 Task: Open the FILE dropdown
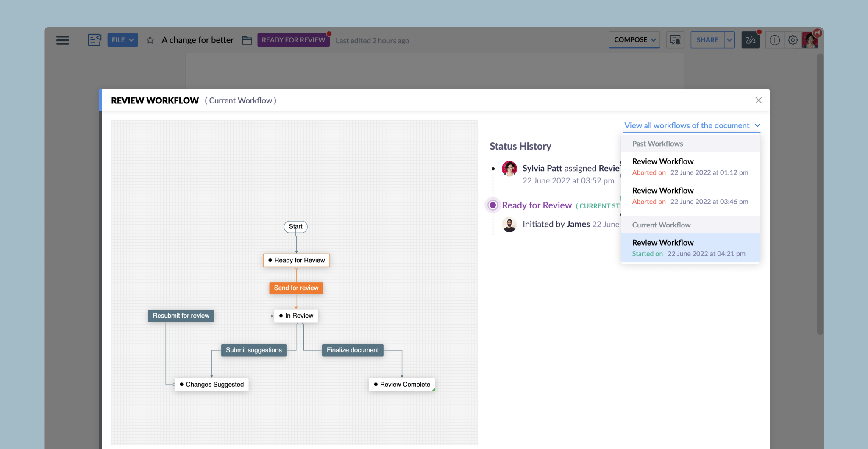pos(122,39)
